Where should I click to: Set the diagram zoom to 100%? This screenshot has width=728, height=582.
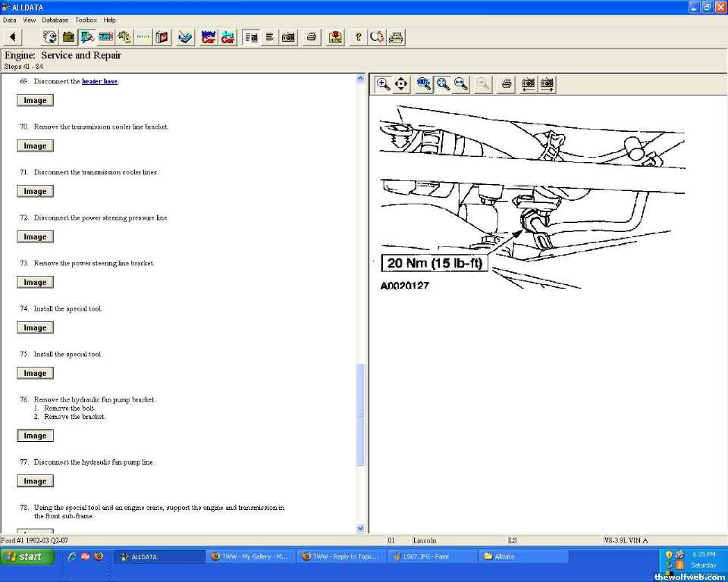(424, 84)
